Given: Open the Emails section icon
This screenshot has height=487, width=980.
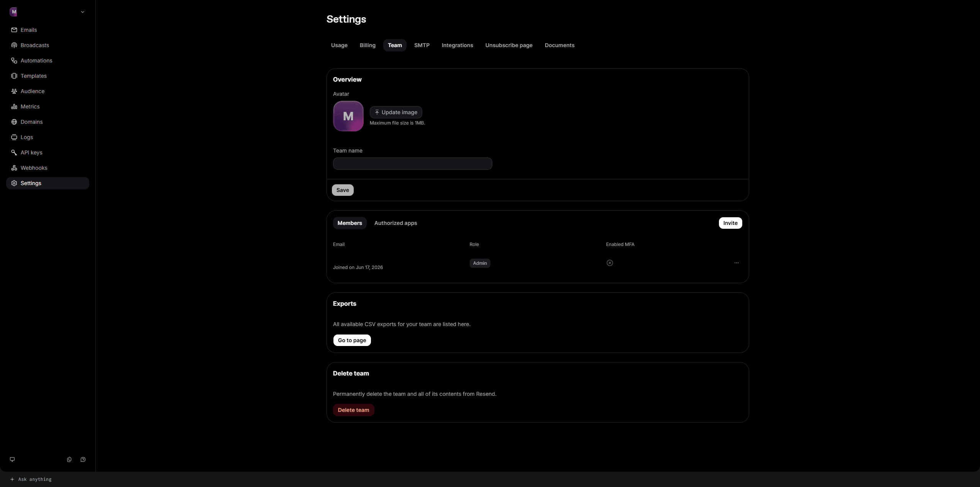Looking at the screenshot, I should pos(14,30).
